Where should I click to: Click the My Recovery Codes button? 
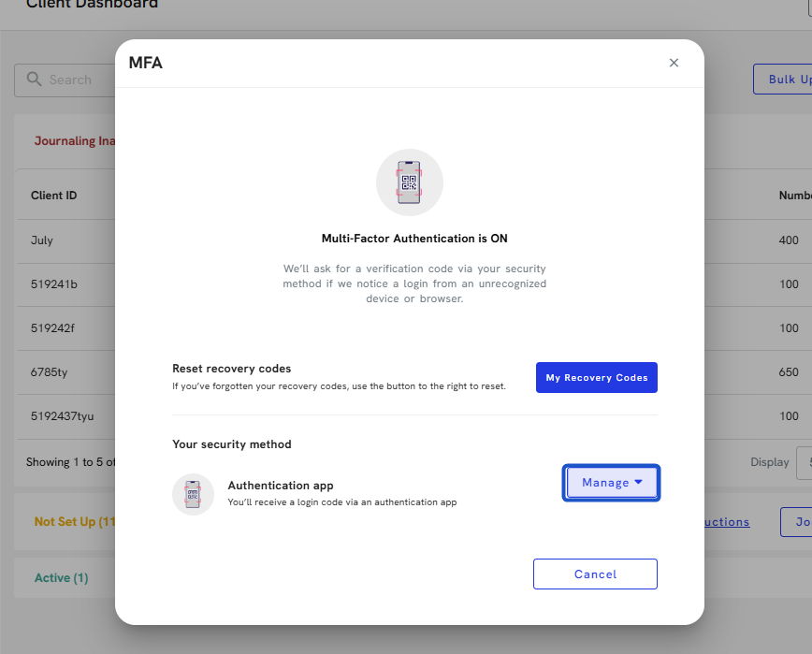coord(596,377)
